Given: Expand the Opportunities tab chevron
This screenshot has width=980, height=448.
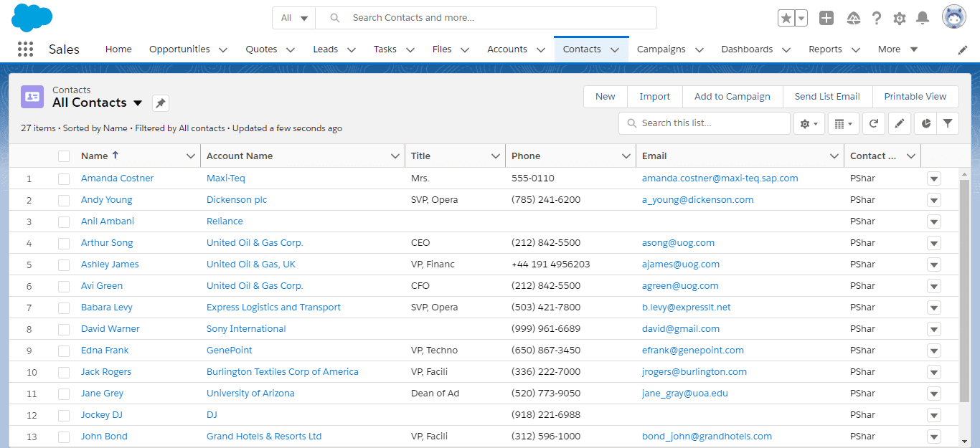Looking at the screenshot, I should tap(223, 49).
